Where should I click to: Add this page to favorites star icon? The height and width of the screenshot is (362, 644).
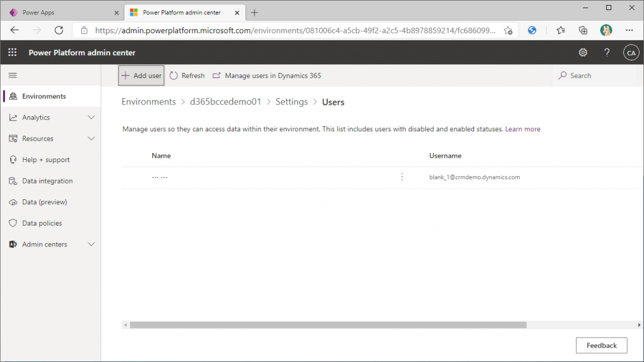pyautogui.click(x=508, y=30)
